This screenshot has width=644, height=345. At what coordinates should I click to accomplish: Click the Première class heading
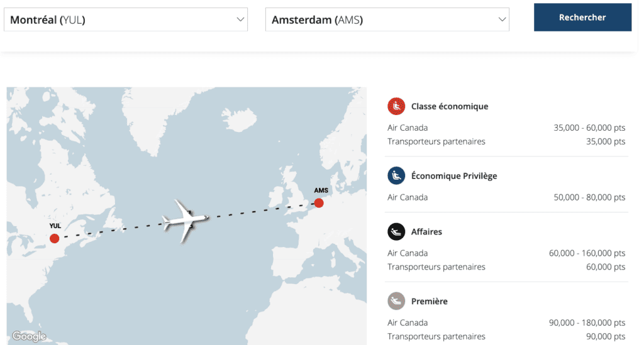430,301
